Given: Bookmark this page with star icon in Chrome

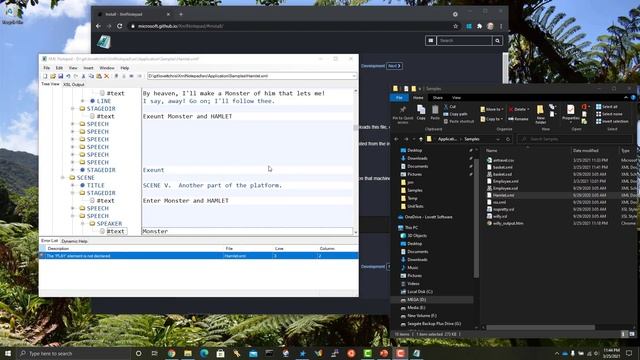Looking at the screenshot, I should coord(456,26).
